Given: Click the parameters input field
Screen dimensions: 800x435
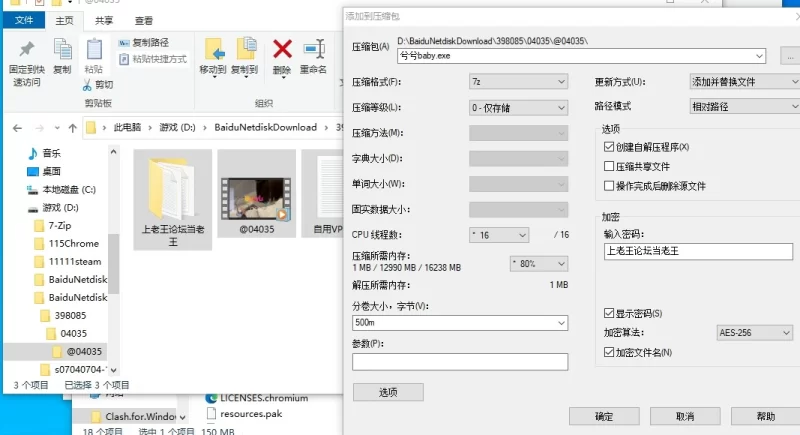Looking at the screenshot, I should (x=460, y=362).
